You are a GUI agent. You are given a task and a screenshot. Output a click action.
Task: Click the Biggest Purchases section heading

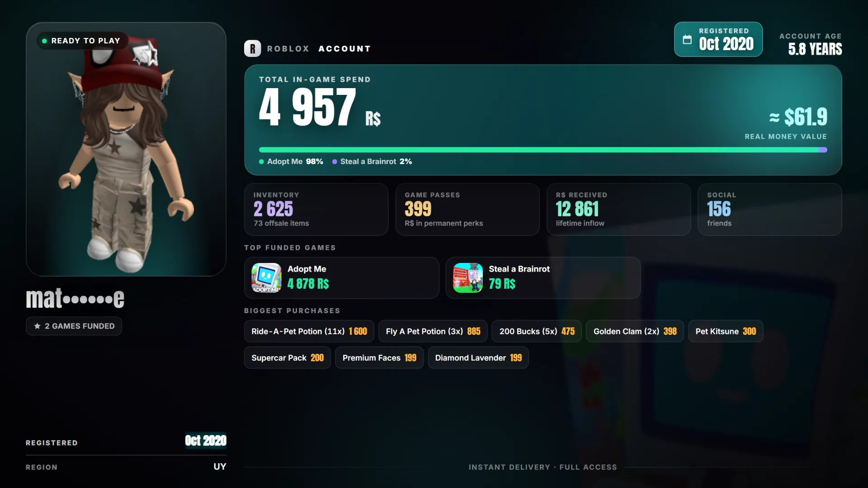[292, 310]
